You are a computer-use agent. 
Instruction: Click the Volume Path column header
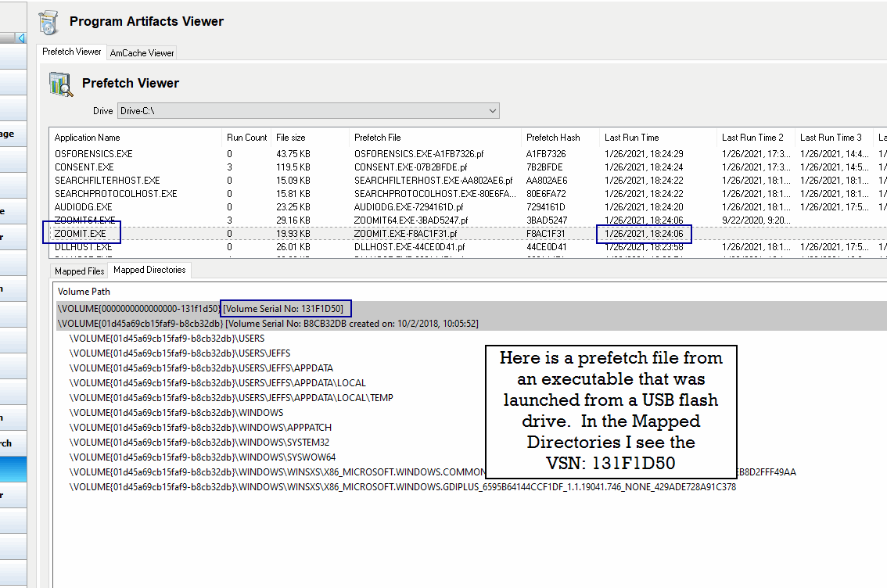(84, 292)
